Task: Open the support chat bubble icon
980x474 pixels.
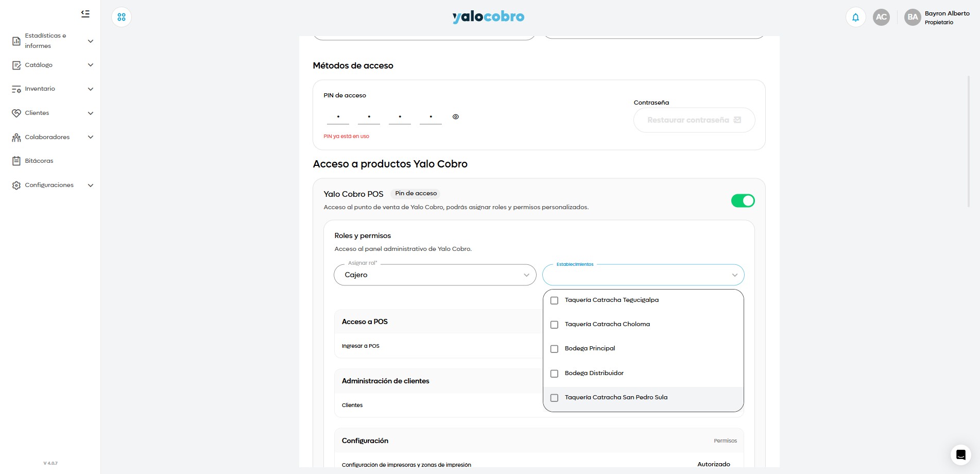Action: pos(960,454)
